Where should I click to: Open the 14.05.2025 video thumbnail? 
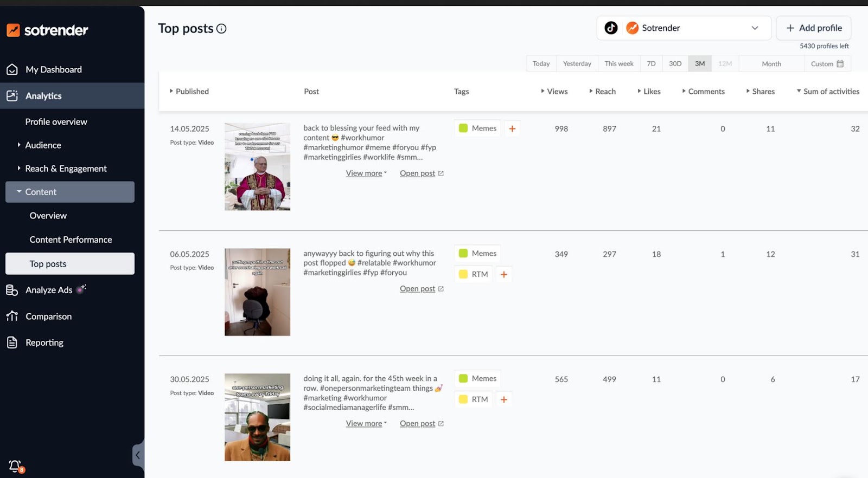coord(258,167)
